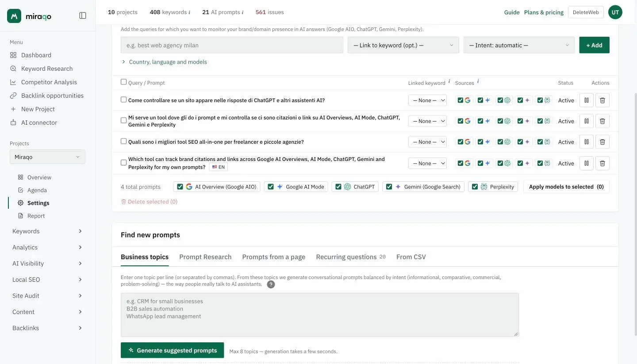Viewport: 637px width, 364px height.
Task: Click the Miraqo logo icon
Action: pos(14,16)
